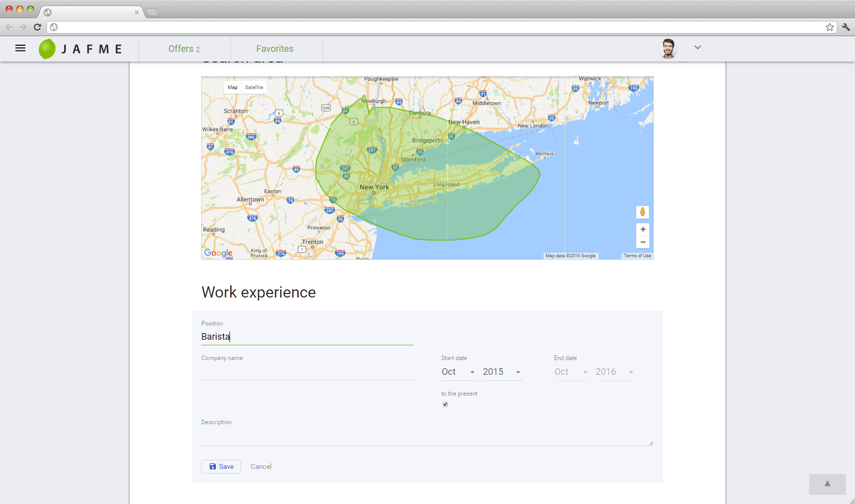
Task: Click the scroll-to-top arrow button
Action: [x=827, y=484]
